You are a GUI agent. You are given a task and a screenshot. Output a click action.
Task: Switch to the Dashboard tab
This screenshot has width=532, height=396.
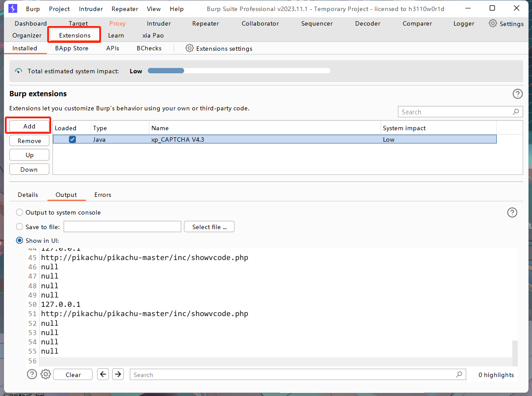tap(30, 23)
